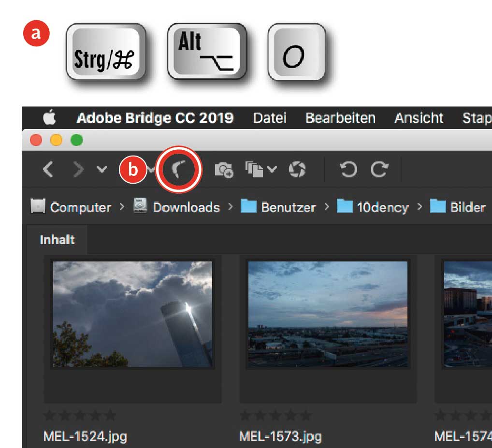Expand the chevron after 10dency in path
The image size is (492, 448).
point(419,206)
